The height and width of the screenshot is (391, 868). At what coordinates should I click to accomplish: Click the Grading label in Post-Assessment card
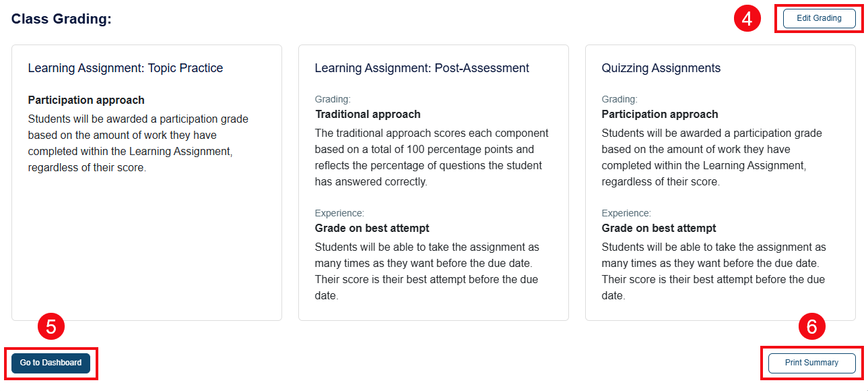pyautogui.click(x=332, y=98)
